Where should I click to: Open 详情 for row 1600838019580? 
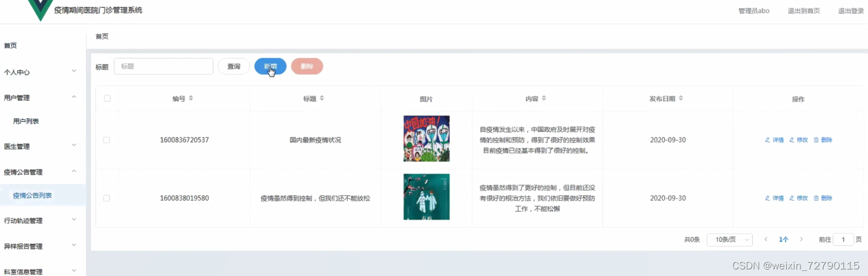click(x=775, y=198)
